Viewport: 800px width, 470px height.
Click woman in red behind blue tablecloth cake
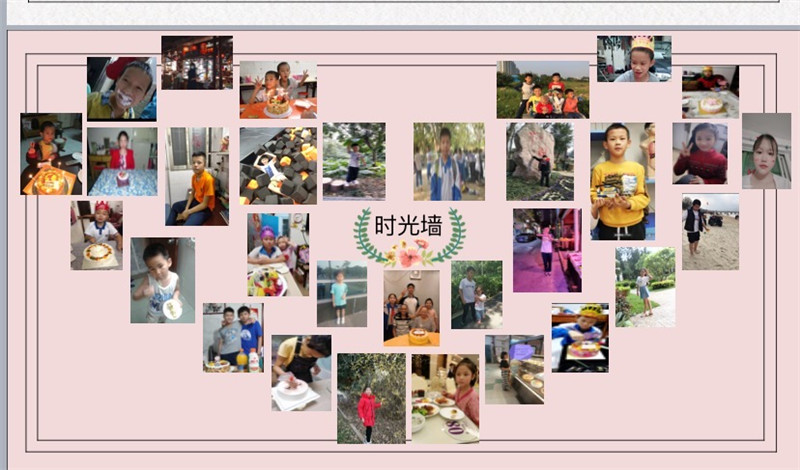pos(122,162)
